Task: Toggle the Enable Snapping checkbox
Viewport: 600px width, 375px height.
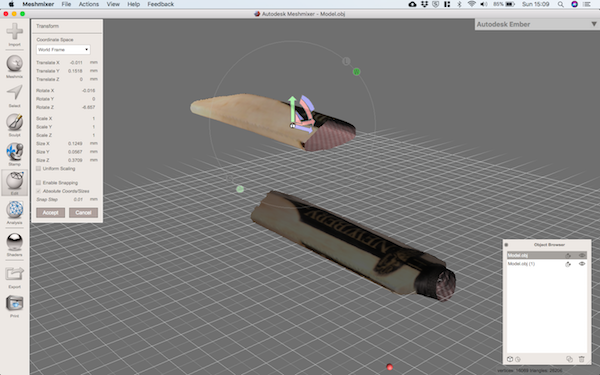Action: click(38, 183)
